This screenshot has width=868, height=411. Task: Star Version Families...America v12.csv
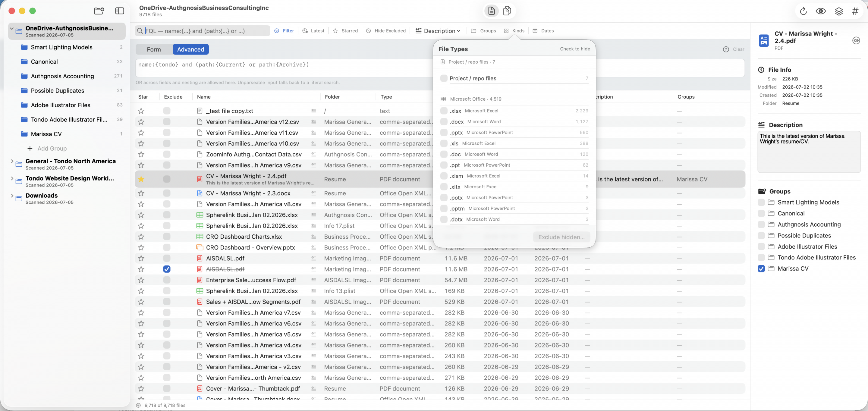coord(141,122)
